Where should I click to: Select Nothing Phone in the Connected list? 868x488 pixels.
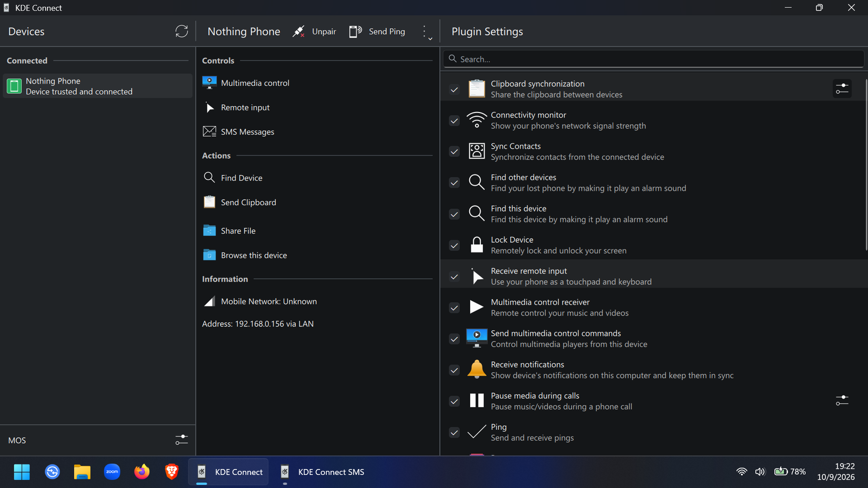point(98,86)
